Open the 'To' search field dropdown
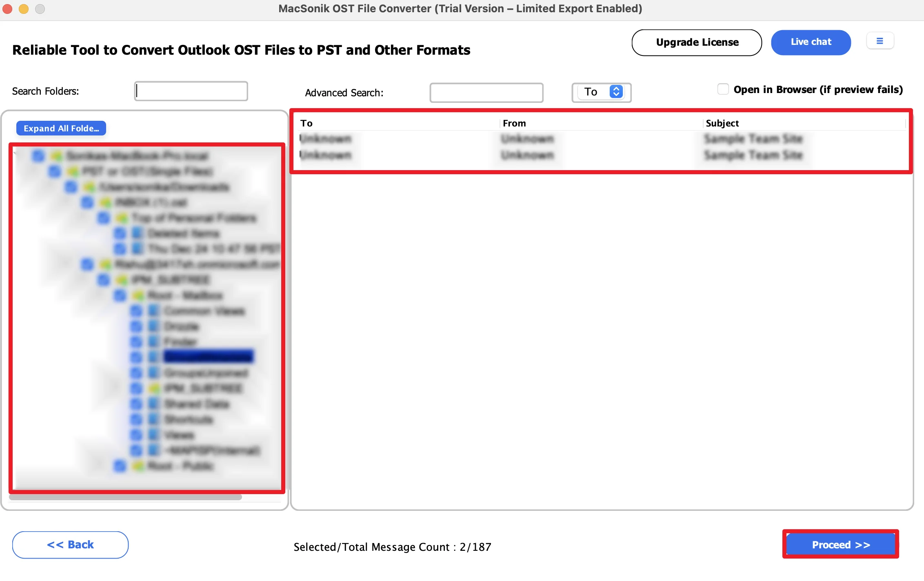Image resolution: width=924 pixels, height=581 pixels. point(602,92)
